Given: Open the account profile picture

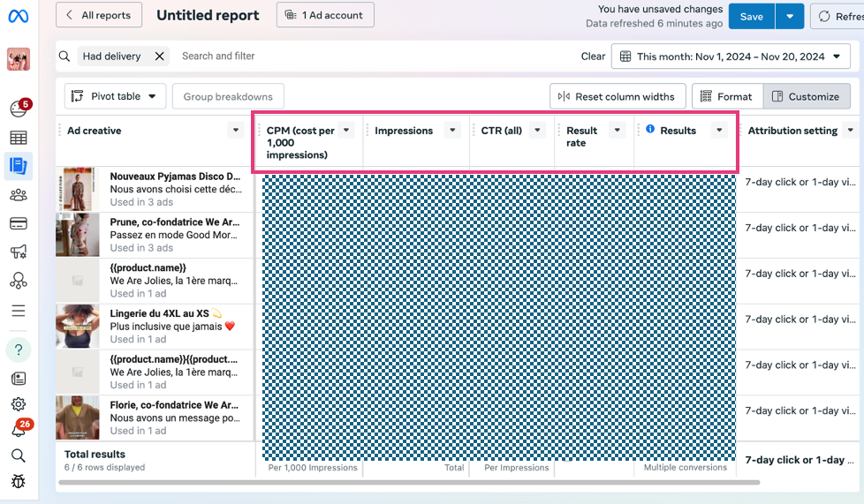Looking at the screenshot, I should click(19, 59).
